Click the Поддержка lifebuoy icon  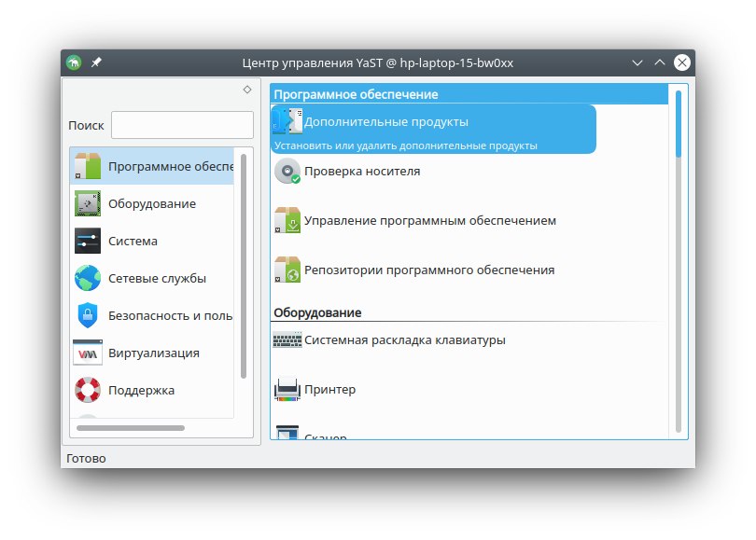coord(88,390)
